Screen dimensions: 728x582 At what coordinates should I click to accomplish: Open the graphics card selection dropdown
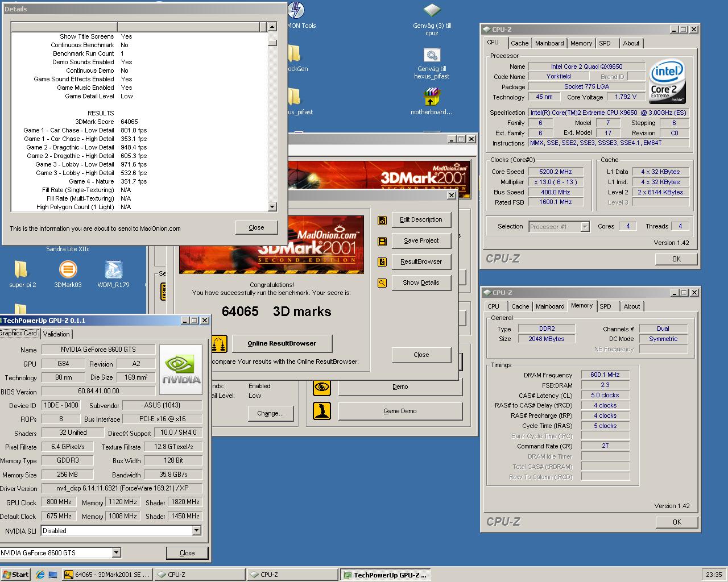click(x=116, y=552)
